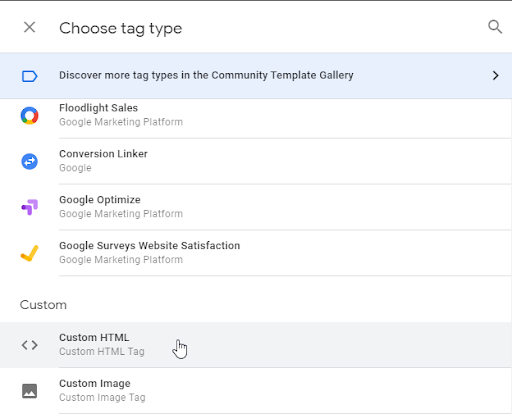Click 'Google Marketing Platform' under Google Optimize
The height and width of the screenshot is (414, 512).
[x=121, y=214]
